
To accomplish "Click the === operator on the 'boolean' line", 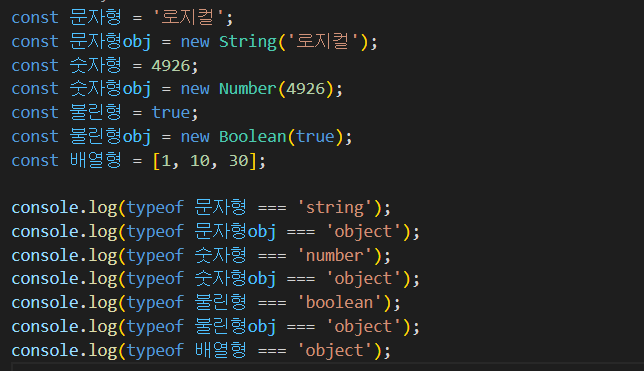I will click(272, 304).
